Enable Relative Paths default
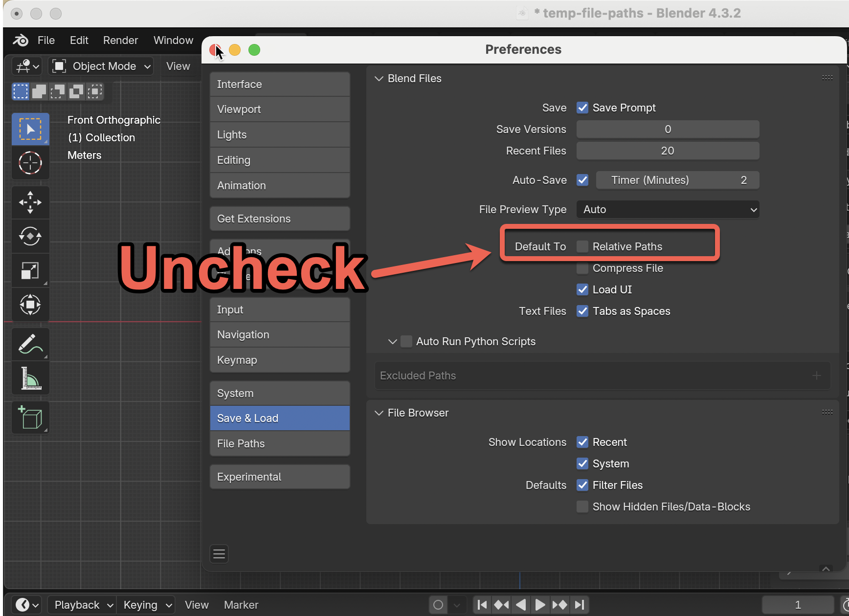This screenshot has height=616, width=849. [582, 246]
